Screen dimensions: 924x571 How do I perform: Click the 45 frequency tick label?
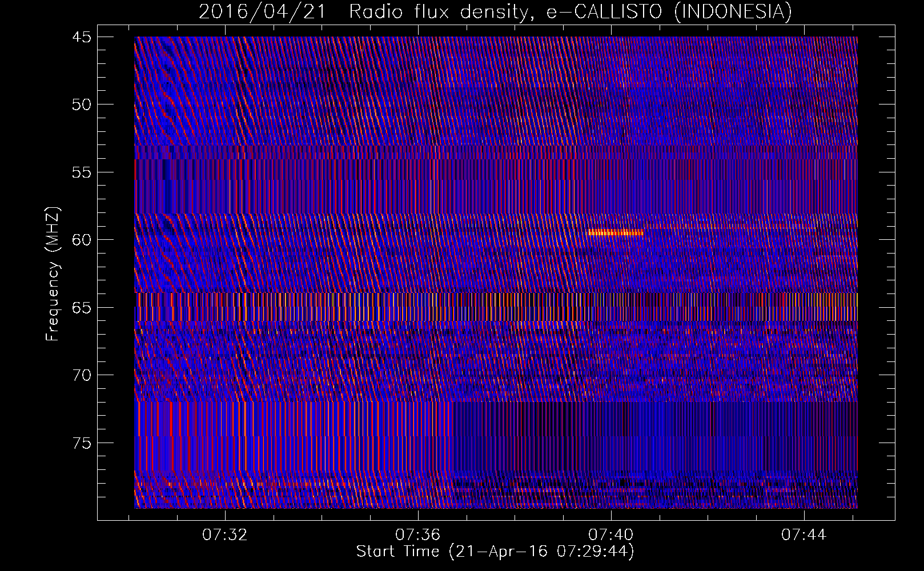[81, 37]
